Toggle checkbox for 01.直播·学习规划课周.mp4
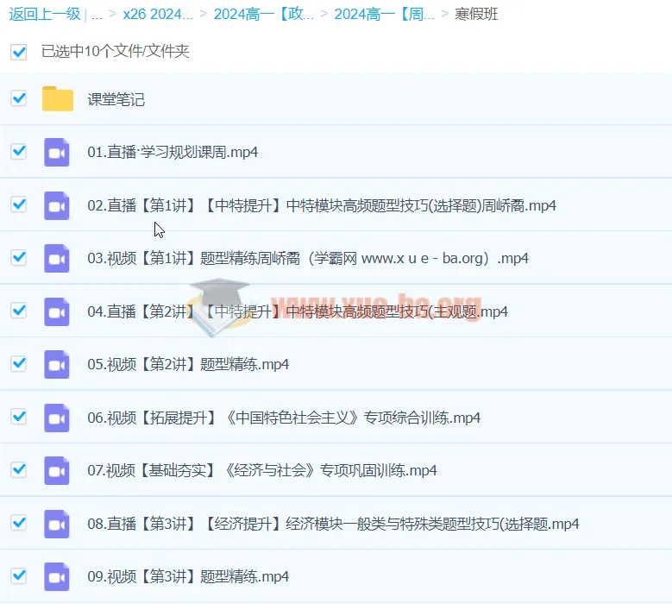 [x=18, y=151]
